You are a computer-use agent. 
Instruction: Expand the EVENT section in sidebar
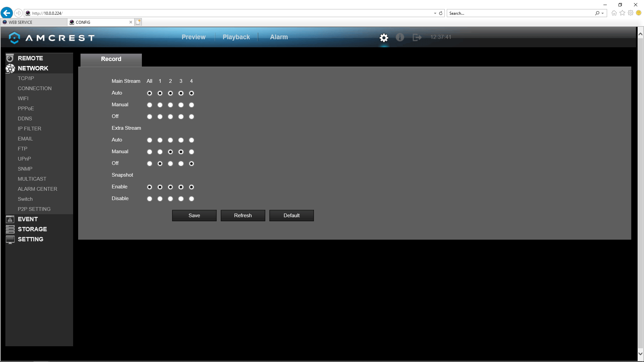tap(28, 219)
